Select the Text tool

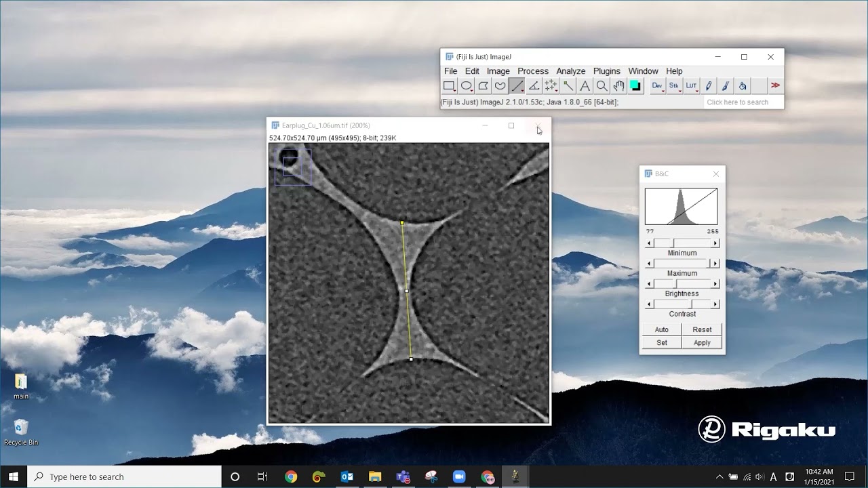585,85
